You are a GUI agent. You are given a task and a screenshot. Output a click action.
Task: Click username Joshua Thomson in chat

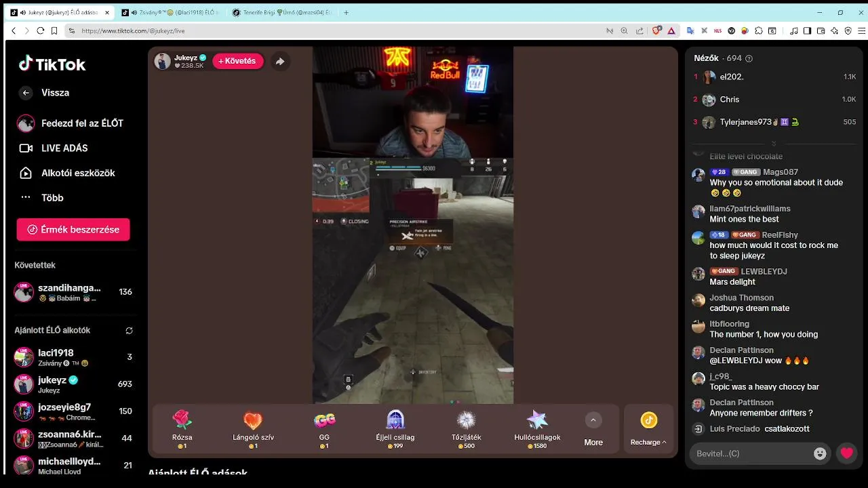(741, 298)
